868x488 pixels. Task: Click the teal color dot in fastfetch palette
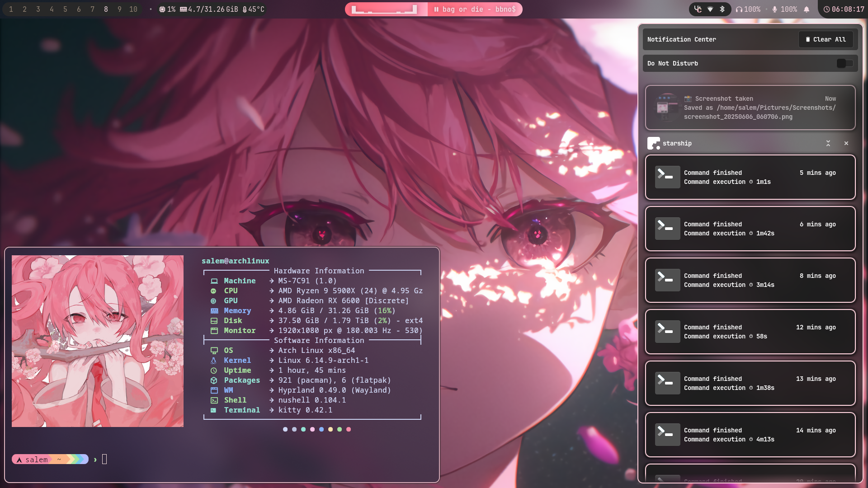coord(303,429)
